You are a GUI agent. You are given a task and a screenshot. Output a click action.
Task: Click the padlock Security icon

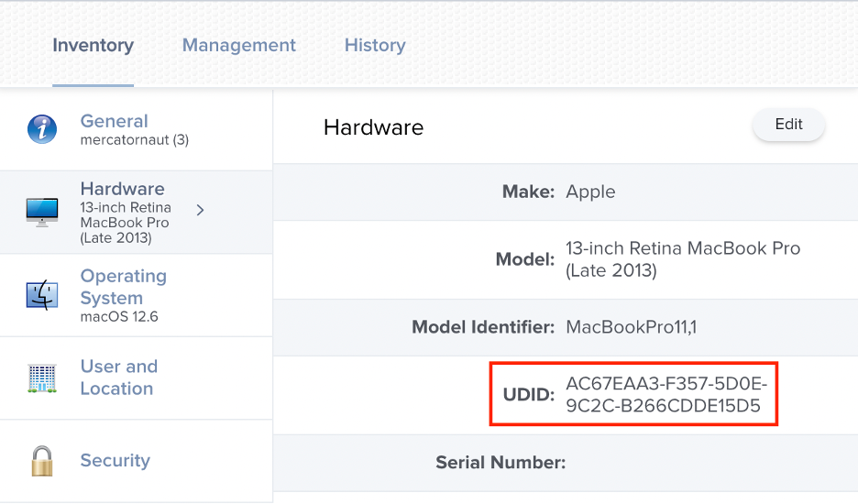click(x=42, y=461)
